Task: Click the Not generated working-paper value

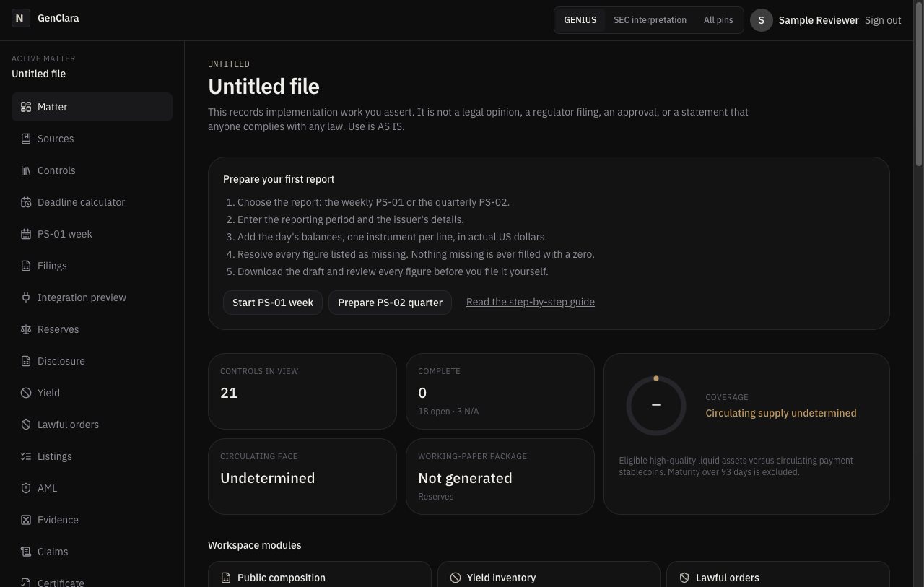Action: [x=465, y=478]
